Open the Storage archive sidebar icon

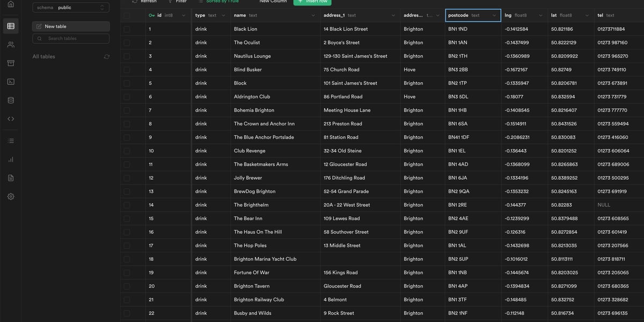[x=11, y=63]
